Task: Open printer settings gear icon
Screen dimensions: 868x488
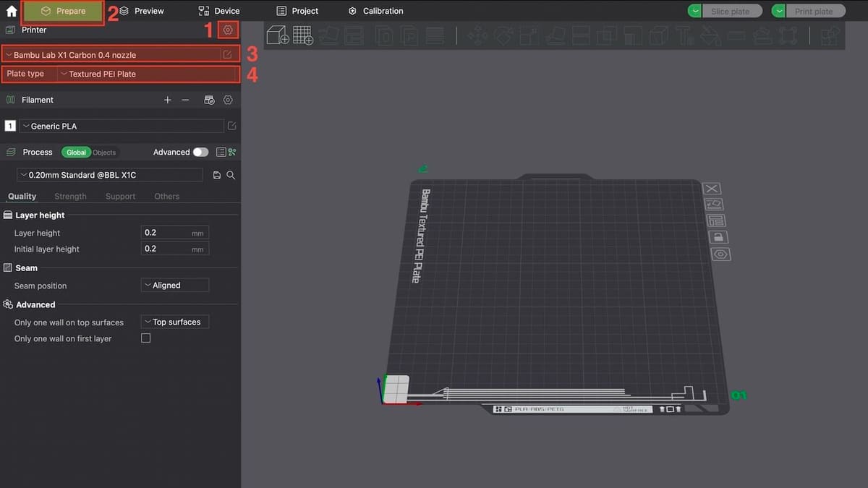Action: coord(228,30)
